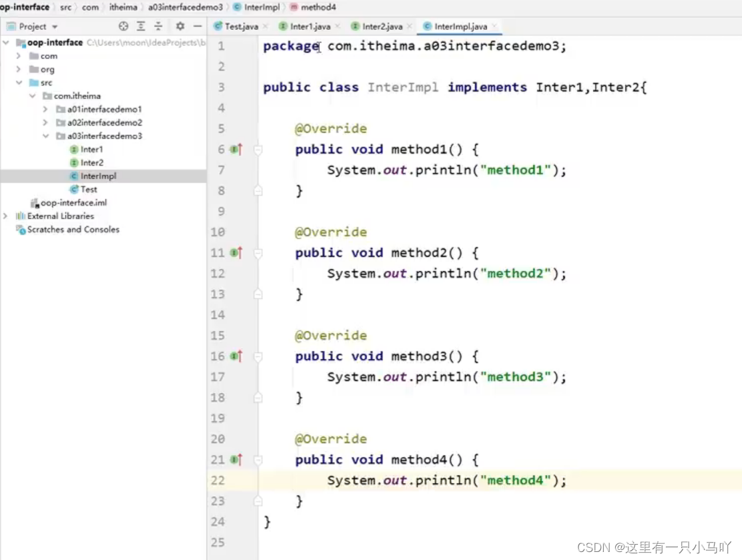Expand the a02interfacedemo2 package
Screen dimensions: 742x560
tap(45, 123)
